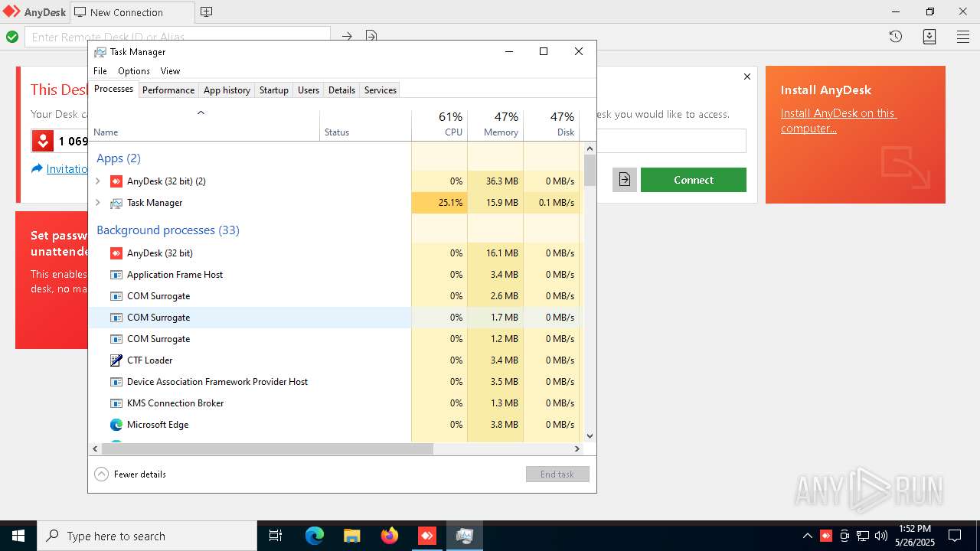980x551 pixels.
Task: Show hidden system tray icons
Action: 808,536
